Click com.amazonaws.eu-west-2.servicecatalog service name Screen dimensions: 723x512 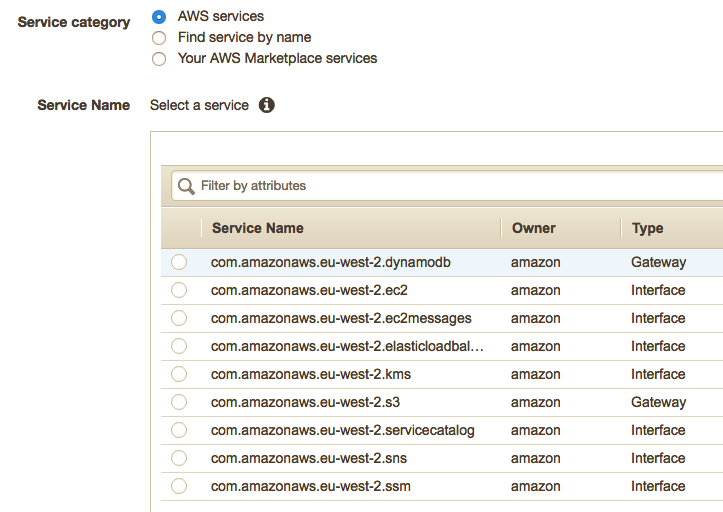click(343, 430)
